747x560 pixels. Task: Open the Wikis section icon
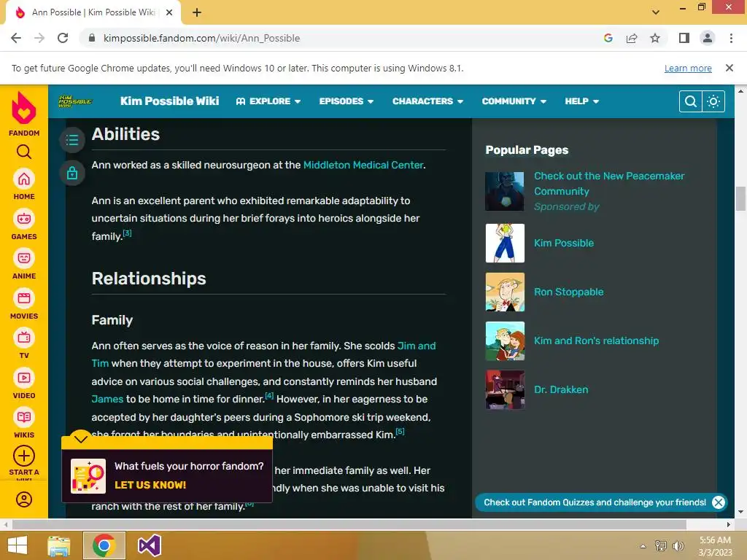coord(24,418)
